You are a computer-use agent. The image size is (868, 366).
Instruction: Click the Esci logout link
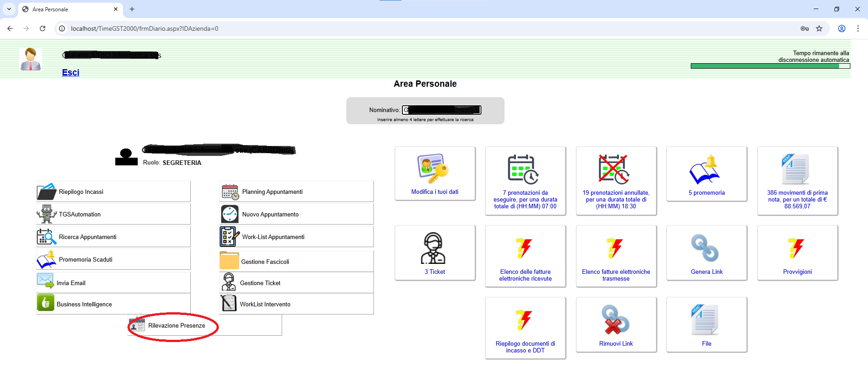tap(71, 72)
